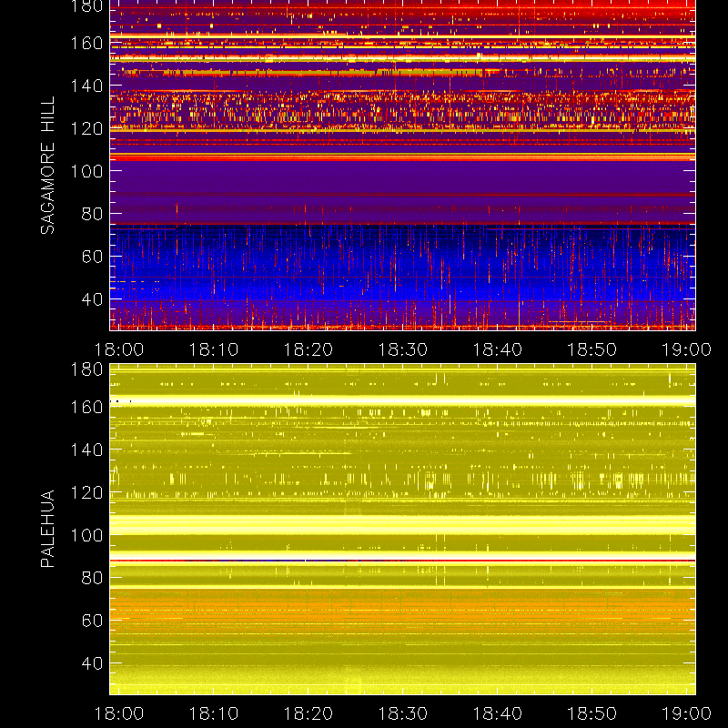Click 18:00 label below Palehua spectrogram

pos(119,713)
